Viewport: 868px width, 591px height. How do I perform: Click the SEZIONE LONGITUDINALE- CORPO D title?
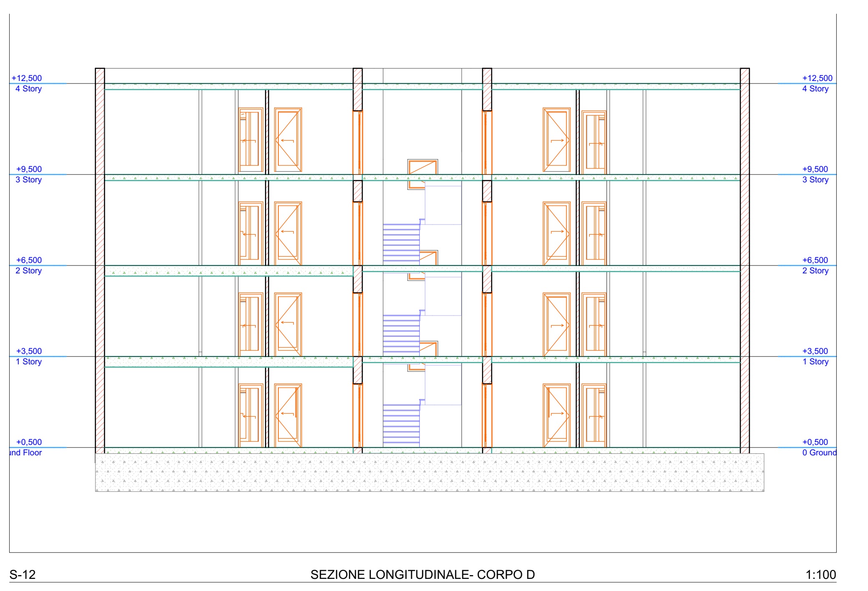[x=422, y=575]
